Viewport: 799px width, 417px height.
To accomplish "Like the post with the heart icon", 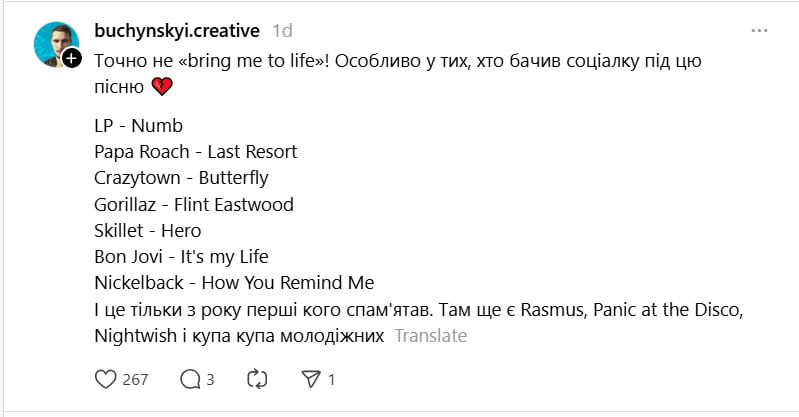I will tap(105, 379).
